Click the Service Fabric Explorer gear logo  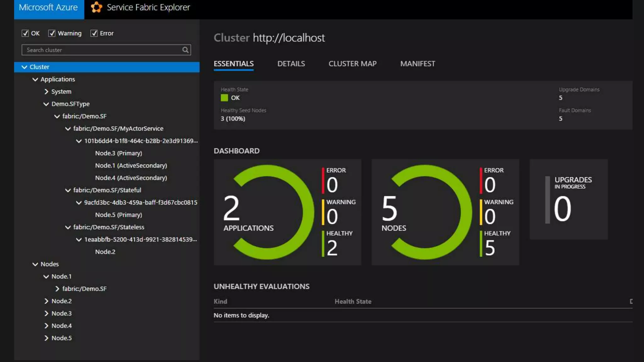[97, 7]
